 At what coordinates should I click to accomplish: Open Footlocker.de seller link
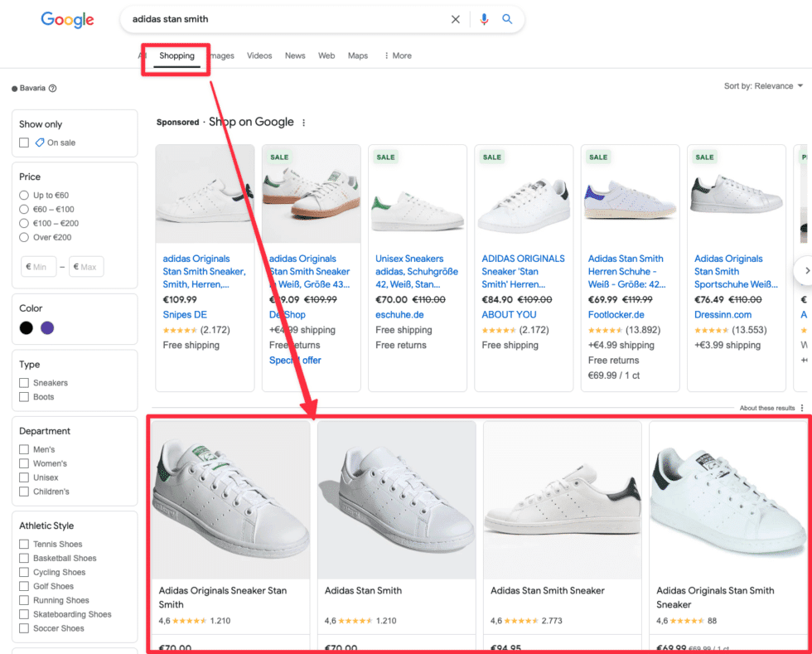(616, 314)
